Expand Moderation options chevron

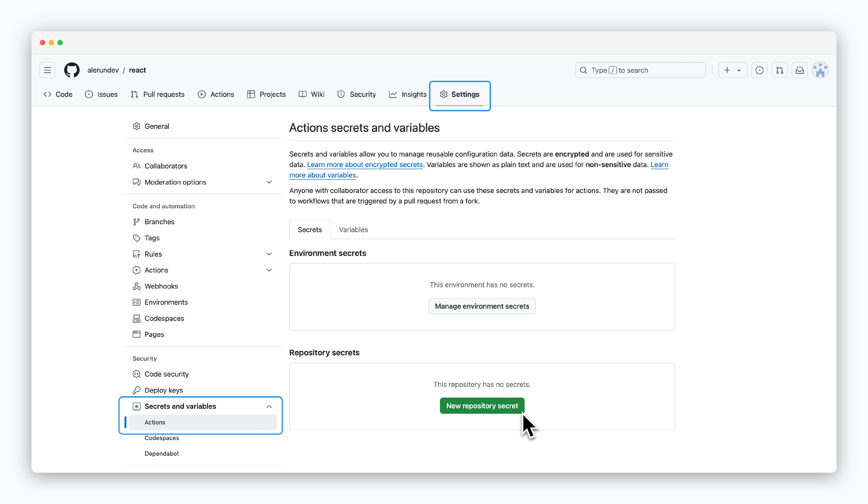[269, 182]
